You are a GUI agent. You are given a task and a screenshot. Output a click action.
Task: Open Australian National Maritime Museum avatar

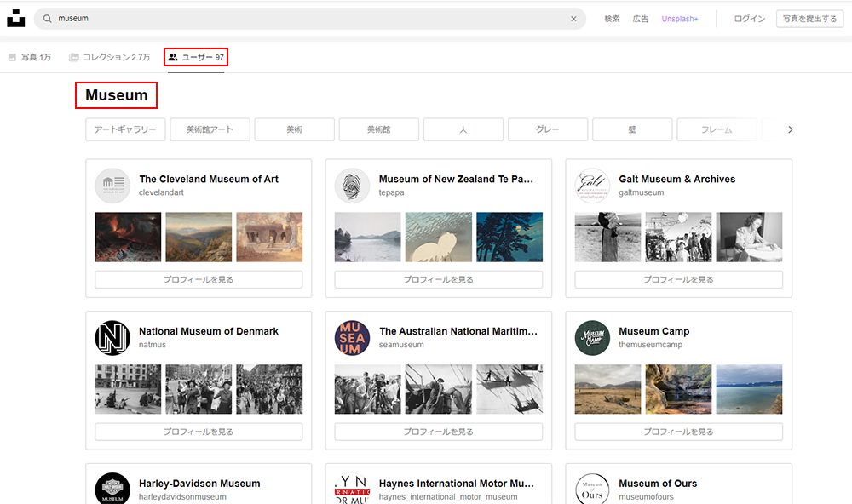pyautogui.click(x=352, y=338)
